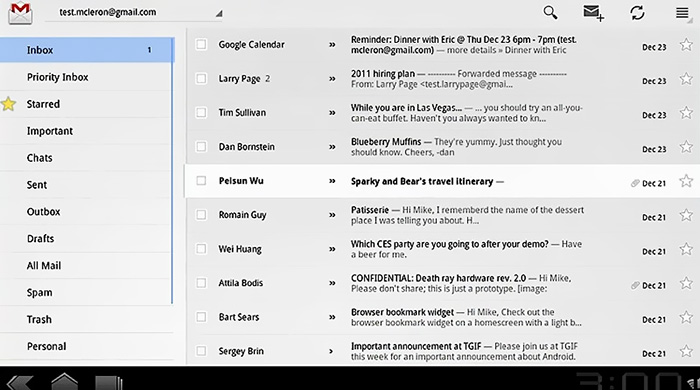Star the Google Calendar reminder email

(686, 45)
